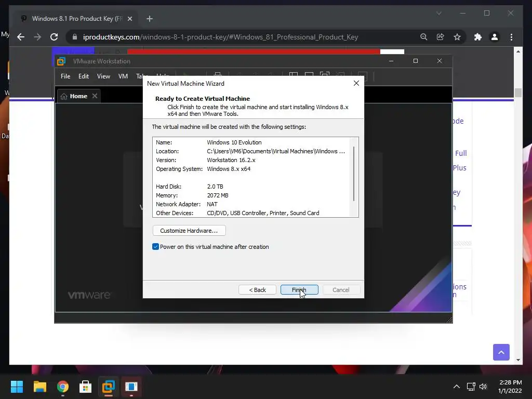Click the webpage scroll-down arrow

(x=518, y=360)
